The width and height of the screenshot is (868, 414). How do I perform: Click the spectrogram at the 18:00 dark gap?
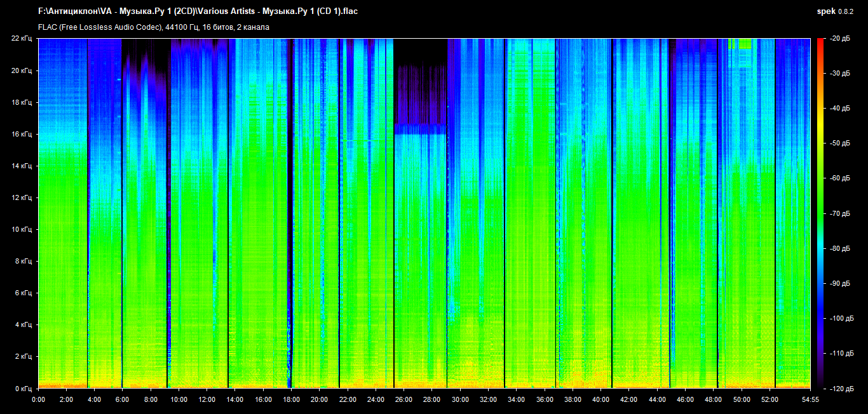point(290,213)
